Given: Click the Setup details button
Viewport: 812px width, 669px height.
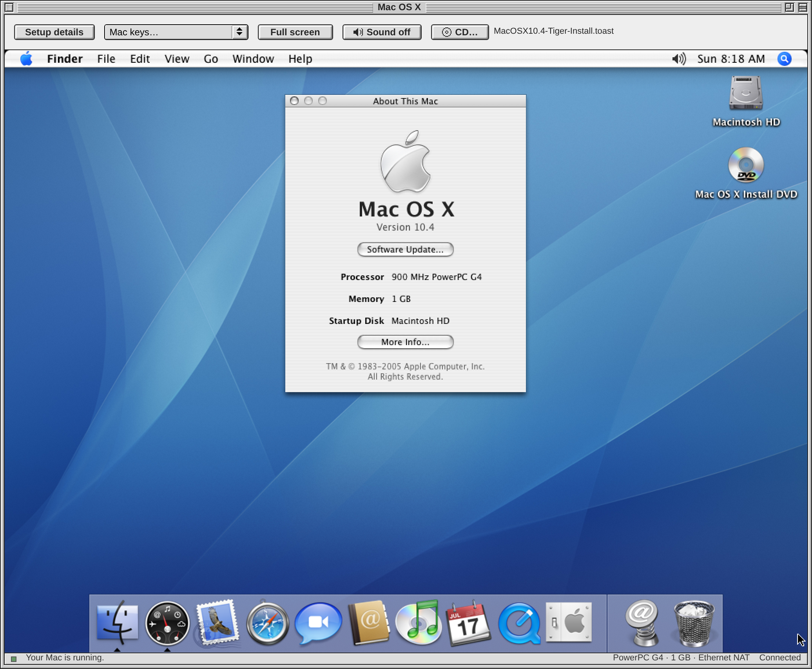Looking at the screenshot, I should coord(54,32).
